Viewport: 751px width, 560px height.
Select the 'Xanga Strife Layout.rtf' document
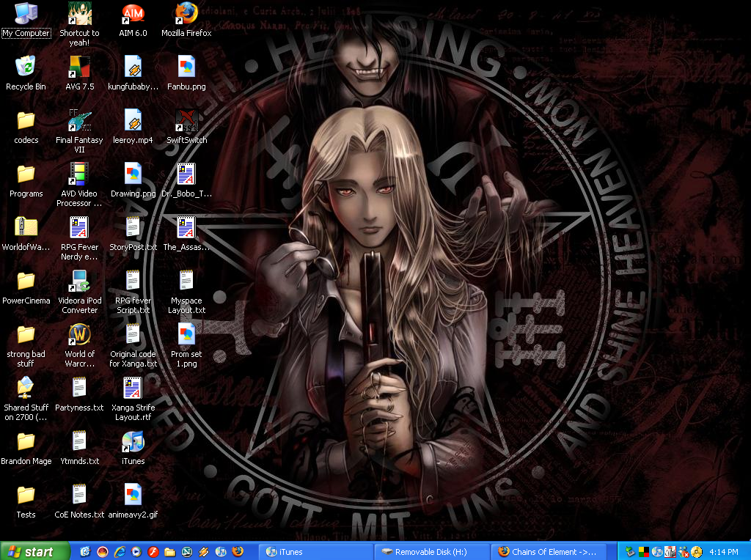(133, 398)
